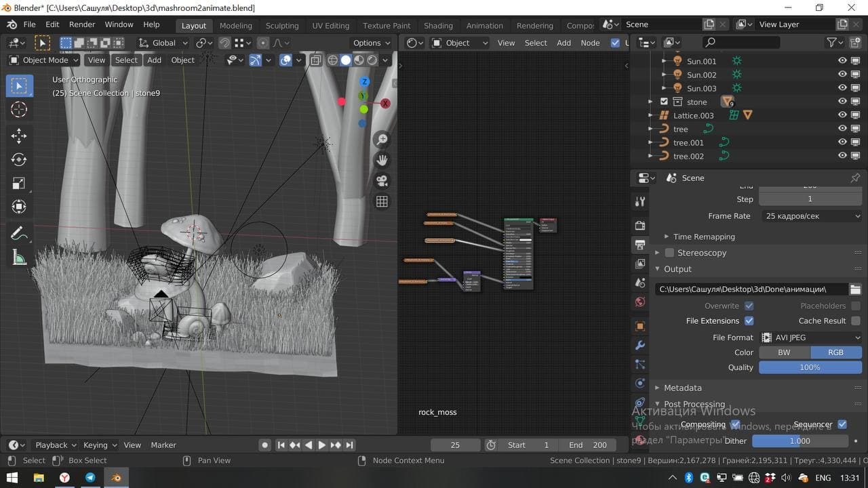Open the Render menu
The height and width of the screenshot is (488, 868).
coord(82,24)
